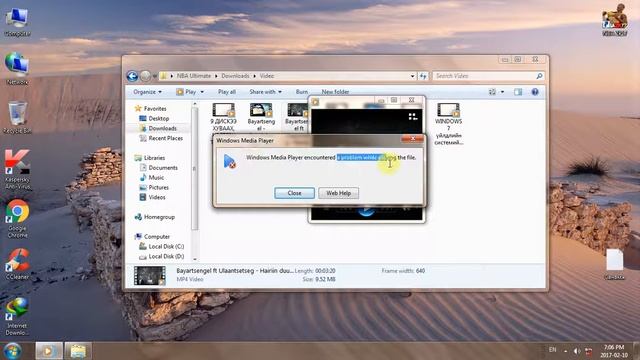This screenshot has height=360, width=640.
Task: Click Burn in toolbar
Action: pos(302,92)
